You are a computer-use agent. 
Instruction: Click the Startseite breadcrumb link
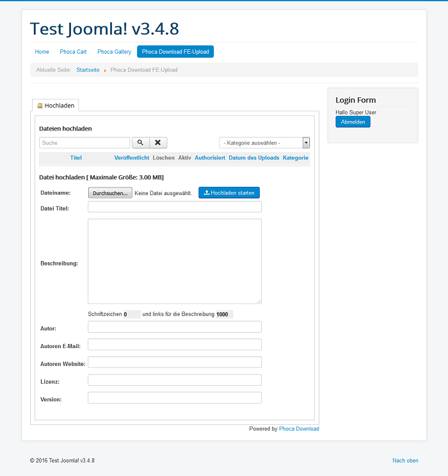88,70
